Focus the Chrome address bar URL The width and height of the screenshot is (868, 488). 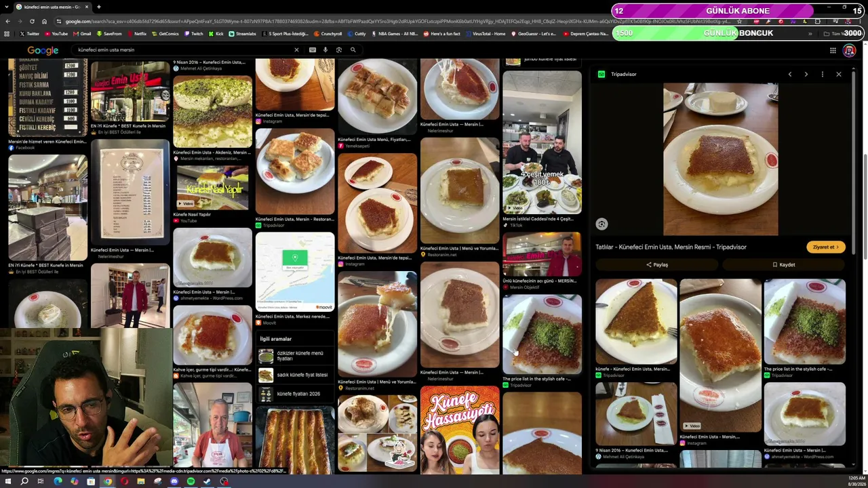pos(397,21)
